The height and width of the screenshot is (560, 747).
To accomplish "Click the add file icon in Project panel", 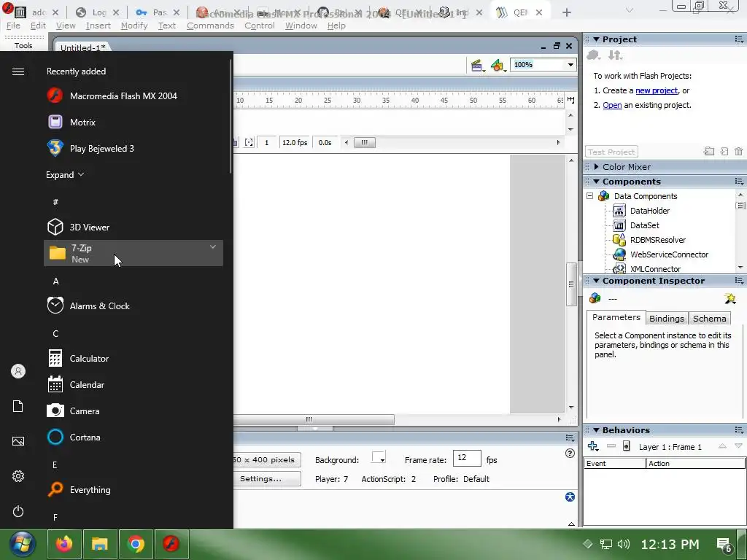I will [724, 152].
